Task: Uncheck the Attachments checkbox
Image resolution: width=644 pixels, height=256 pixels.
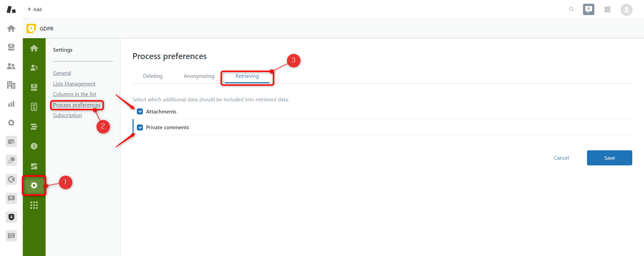Action: coord(140,111)
